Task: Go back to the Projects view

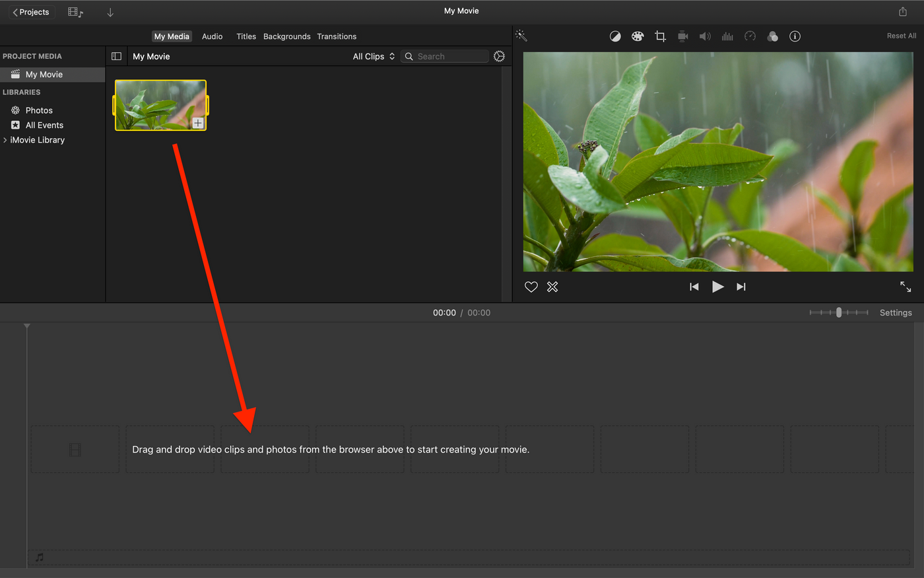Action: pos(31,11)
